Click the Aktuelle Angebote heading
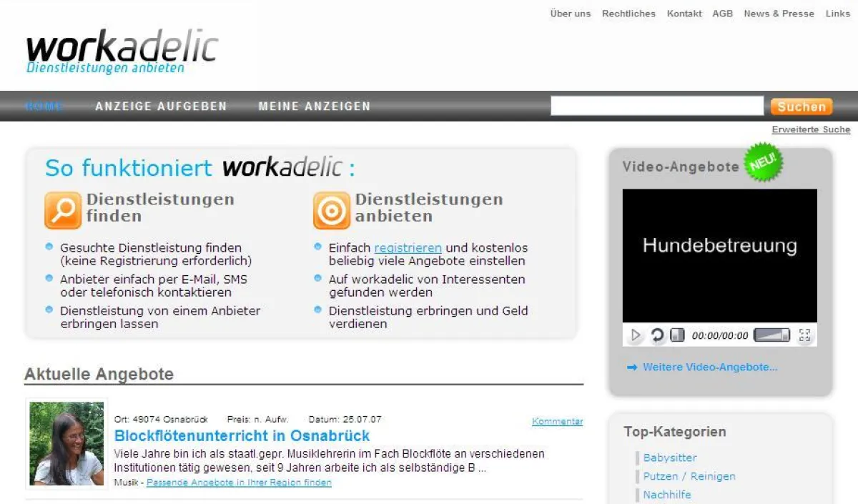This screenshot has height=504, width=858. coord(99,374)
